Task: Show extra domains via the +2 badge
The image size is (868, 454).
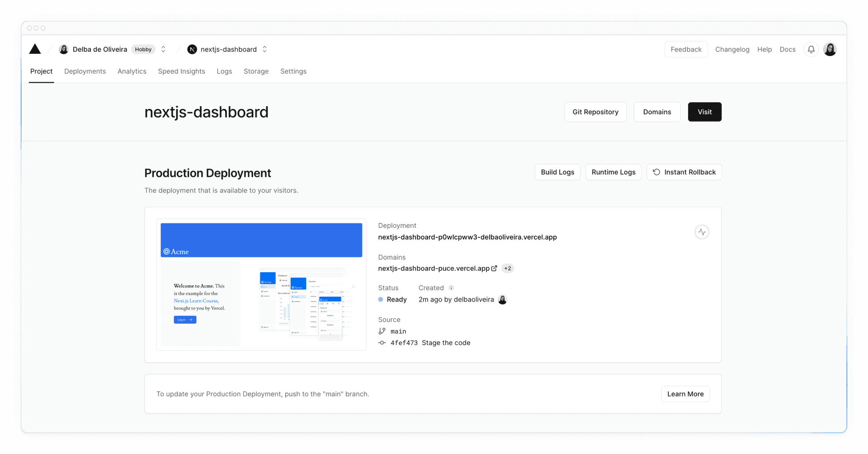Action: (507, 268)
